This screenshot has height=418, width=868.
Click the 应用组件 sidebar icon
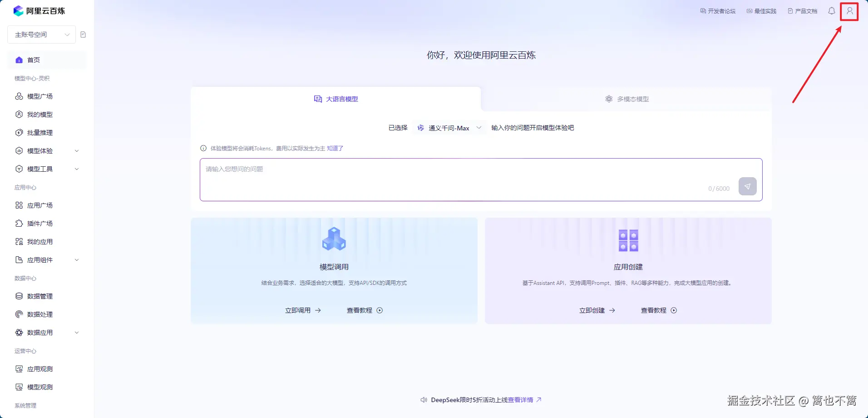19,260
